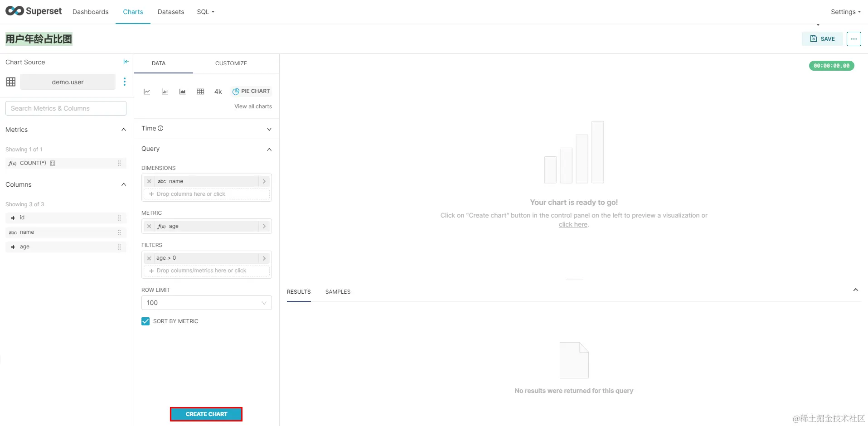
Task: Open the Settings dropdown
Action: [845, 12]
